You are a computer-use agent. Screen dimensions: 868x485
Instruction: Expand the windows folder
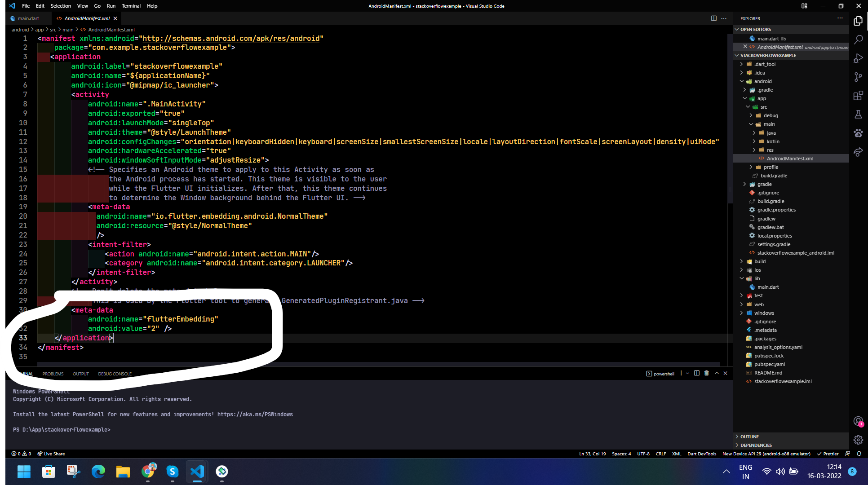(791, 313)
